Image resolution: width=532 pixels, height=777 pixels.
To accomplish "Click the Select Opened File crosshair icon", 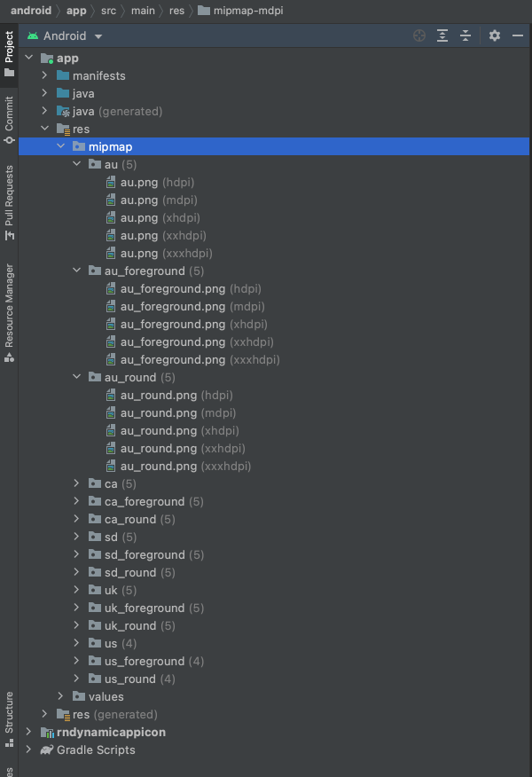I will click(419, 35).
